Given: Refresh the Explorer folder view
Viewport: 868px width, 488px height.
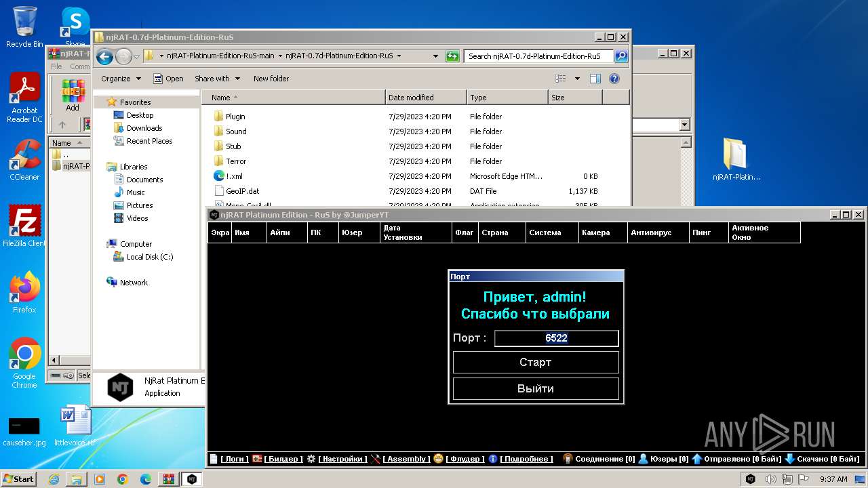Looking at the screenshot, I should click(452, 56).
